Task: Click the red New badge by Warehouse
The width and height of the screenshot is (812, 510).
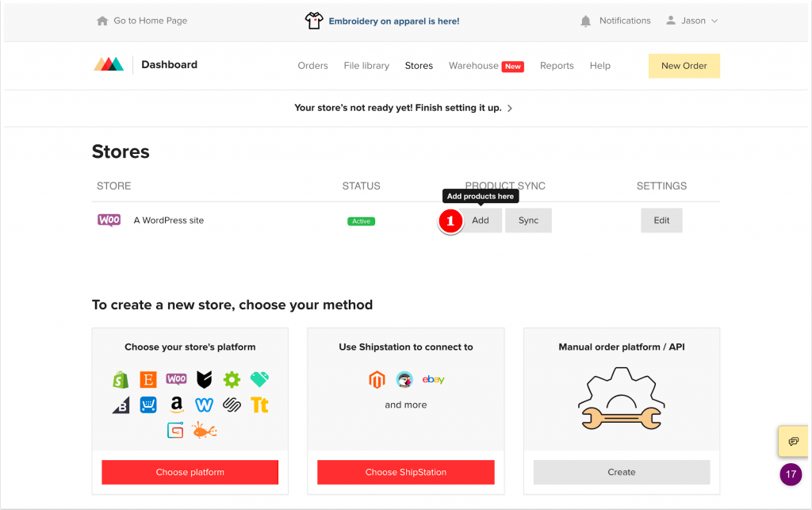Action: point(513,67)
